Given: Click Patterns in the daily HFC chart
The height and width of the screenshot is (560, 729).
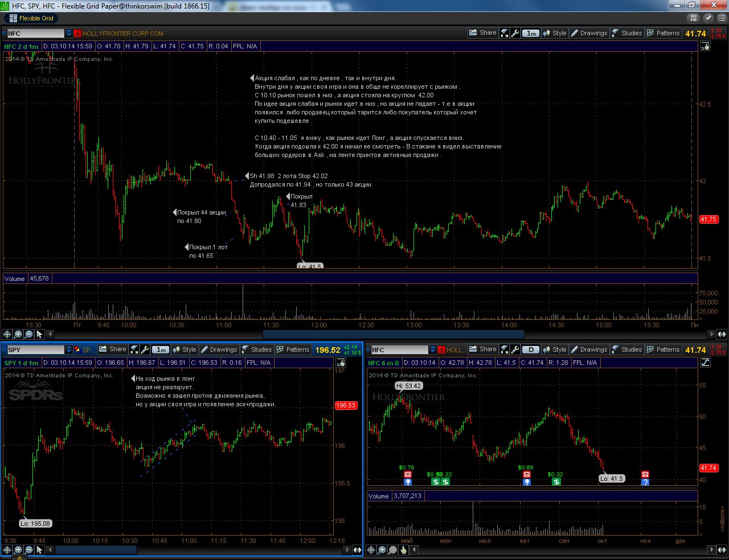Looking at the screenshot, I should click(x=663, y=349).
